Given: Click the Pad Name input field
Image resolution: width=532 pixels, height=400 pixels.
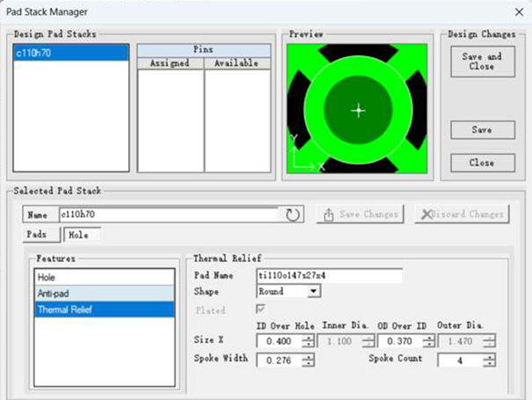Looking at the screenshot, I should [x=330, y=275].
